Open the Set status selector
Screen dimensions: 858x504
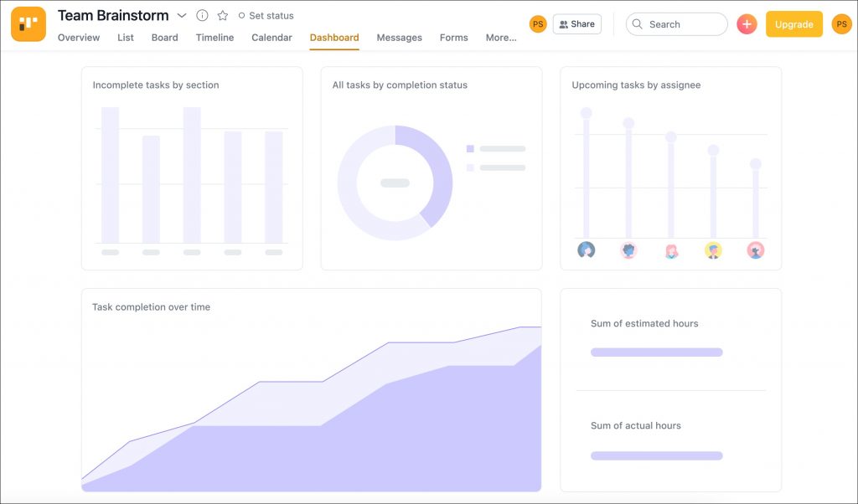click(266, 16)
